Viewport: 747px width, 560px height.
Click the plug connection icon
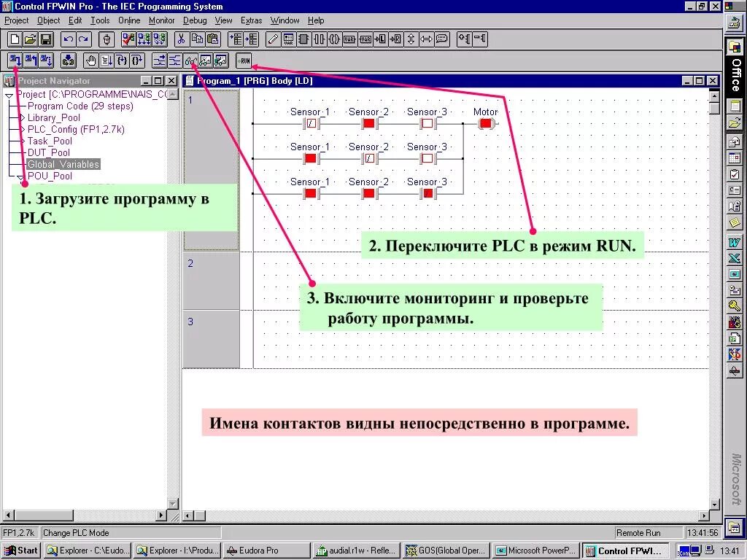pos(107,39)
